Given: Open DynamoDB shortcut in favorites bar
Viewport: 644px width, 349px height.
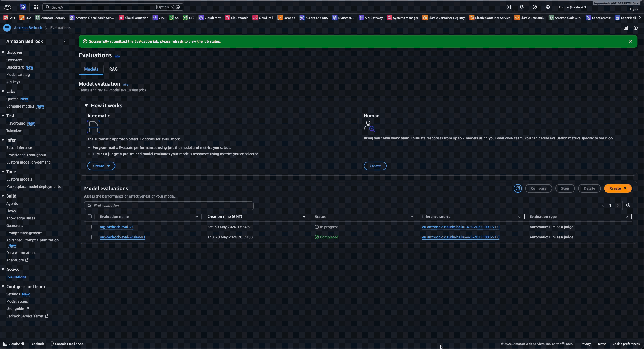Looking at the screenshot, I should [343, 18].
